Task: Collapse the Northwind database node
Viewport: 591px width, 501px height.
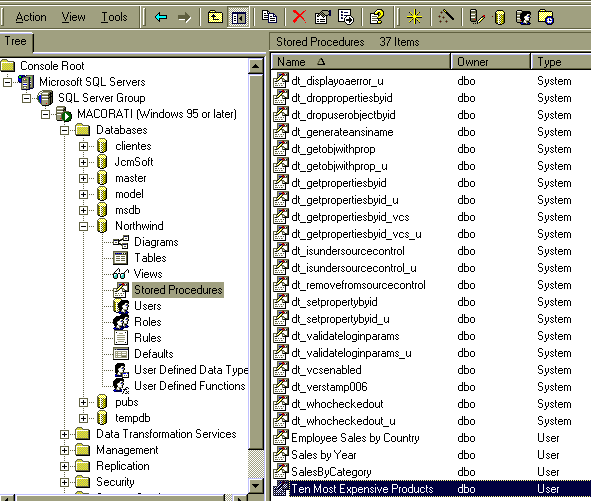Action: click(x=83, y=226)
